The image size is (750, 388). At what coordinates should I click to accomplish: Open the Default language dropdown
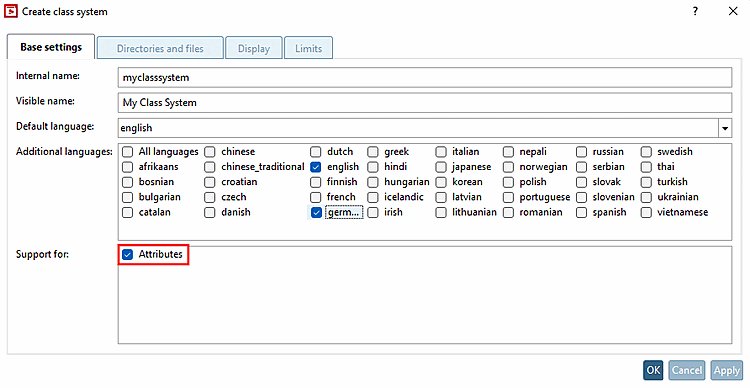[425, 128]
